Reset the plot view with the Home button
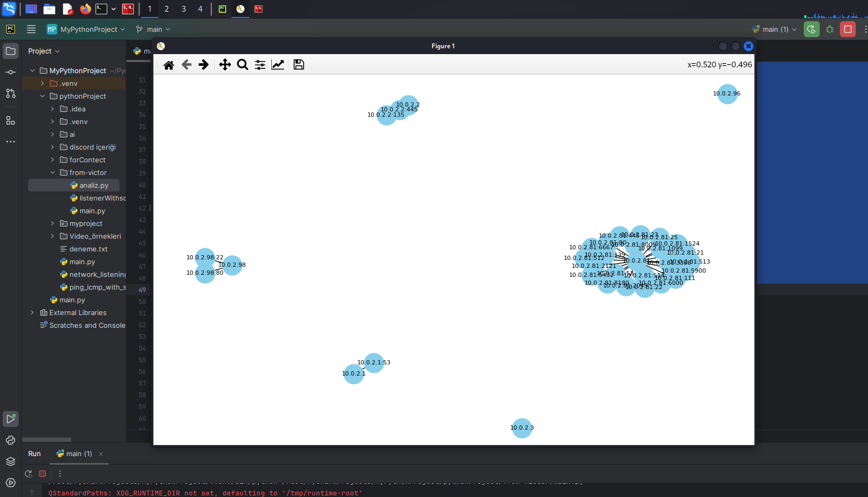 click(x=169, y=64)
